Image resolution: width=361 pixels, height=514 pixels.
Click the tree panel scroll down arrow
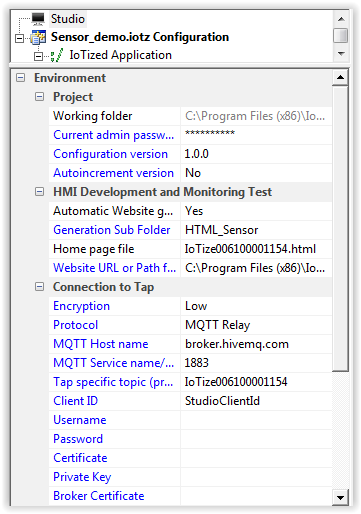(341, 53)
